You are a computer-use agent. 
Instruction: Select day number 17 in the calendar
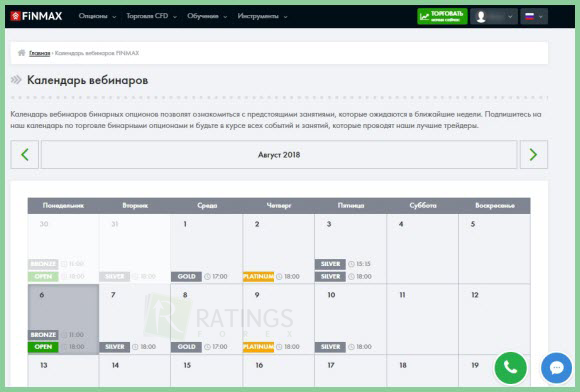click(x=331, y=365)
